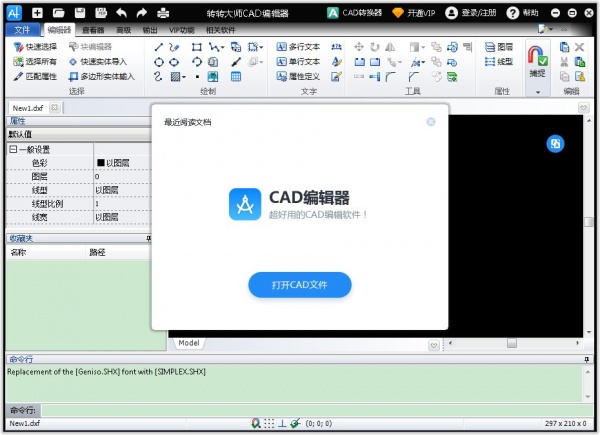
Task: Open the CAD转换器 link
Action: 354,13
